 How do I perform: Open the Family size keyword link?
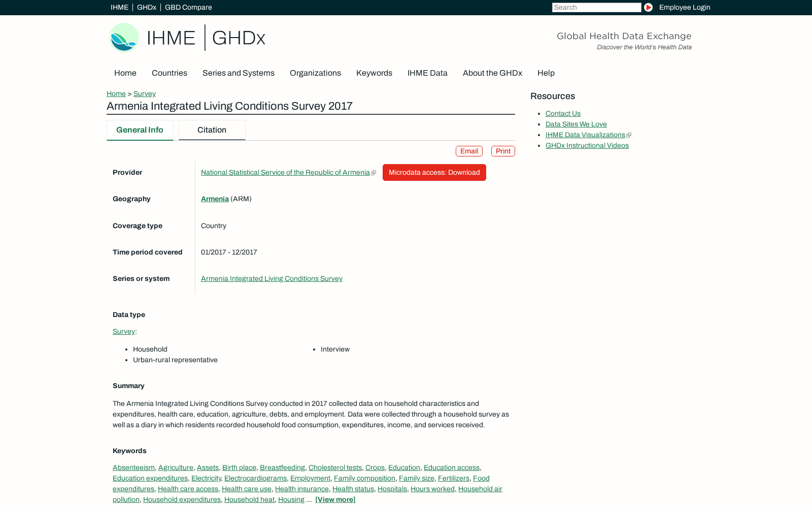(x=417, y=478)
